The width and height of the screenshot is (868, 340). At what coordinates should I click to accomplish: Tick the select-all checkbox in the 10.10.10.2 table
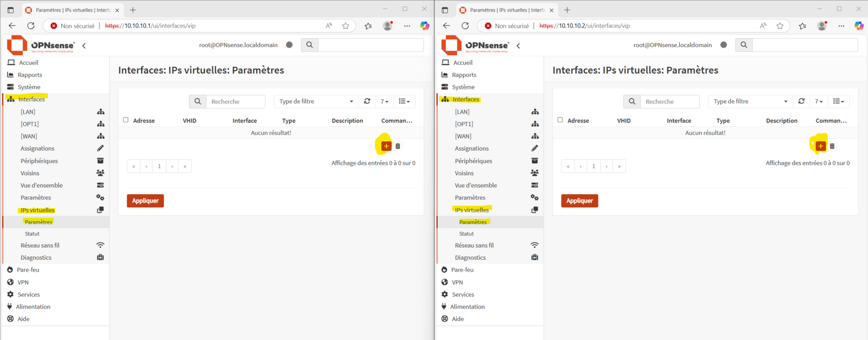(560, 120)
